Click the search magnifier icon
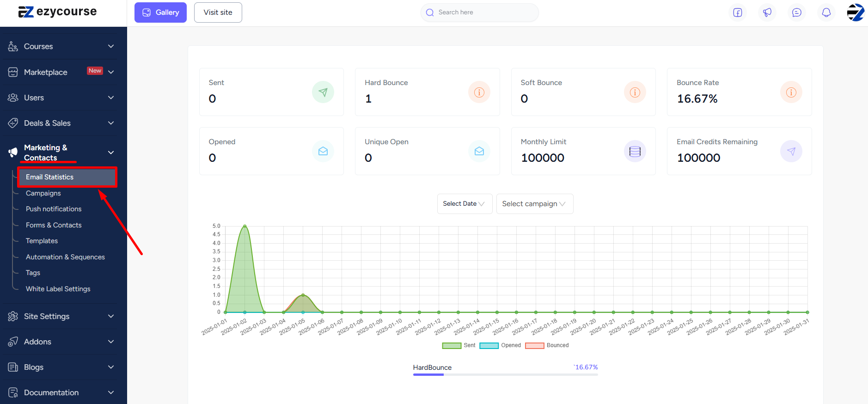 click(x=430, y=12)
